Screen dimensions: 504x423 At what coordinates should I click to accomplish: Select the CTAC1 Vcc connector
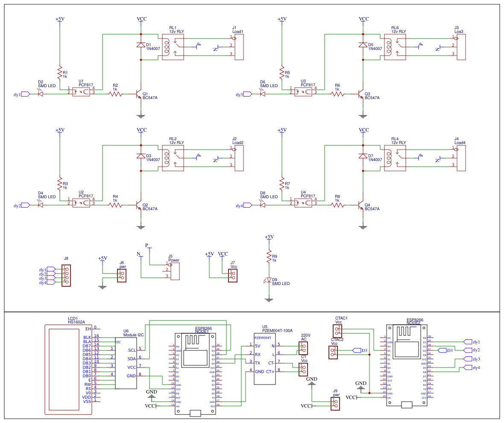[337, 330]
